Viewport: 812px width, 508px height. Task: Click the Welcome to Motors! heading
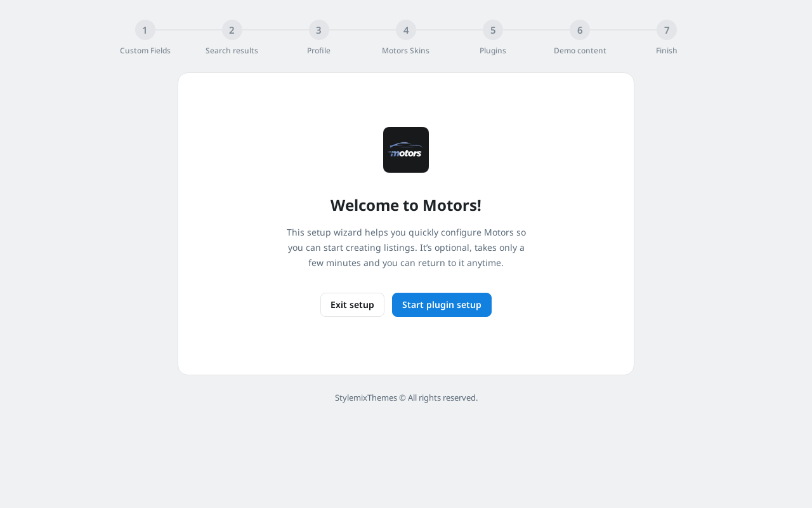tap(406, 205)
